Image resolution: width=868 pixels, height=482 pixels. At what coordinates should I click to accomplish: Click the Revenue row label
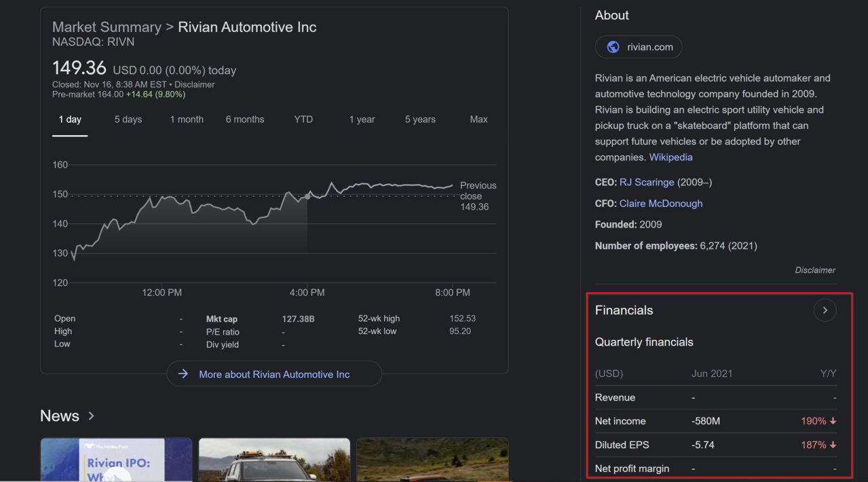615,398
